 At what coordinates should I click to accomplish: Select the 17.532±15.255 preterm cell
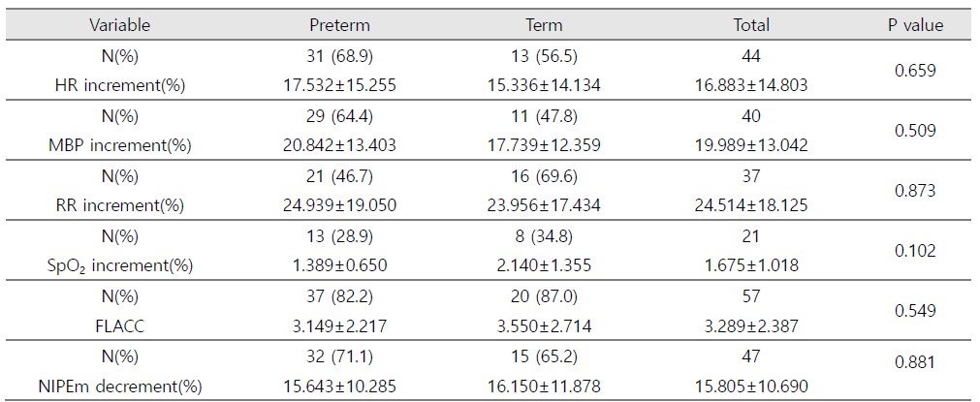click(339, 85)
